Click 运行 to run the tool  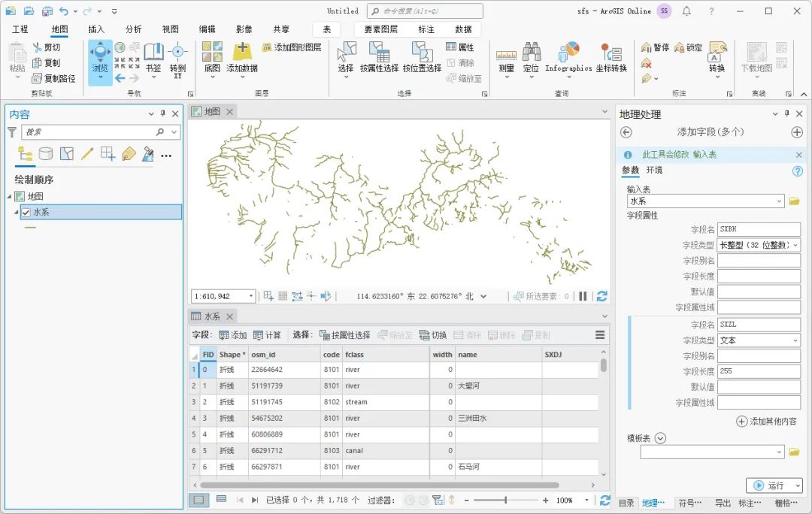[x=770, y=485]
